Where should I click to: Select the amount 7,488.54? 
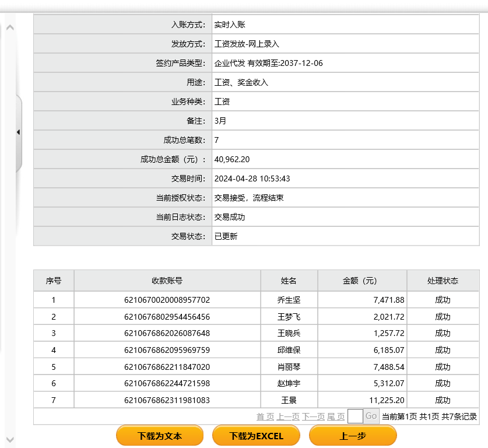pos(389,367)
